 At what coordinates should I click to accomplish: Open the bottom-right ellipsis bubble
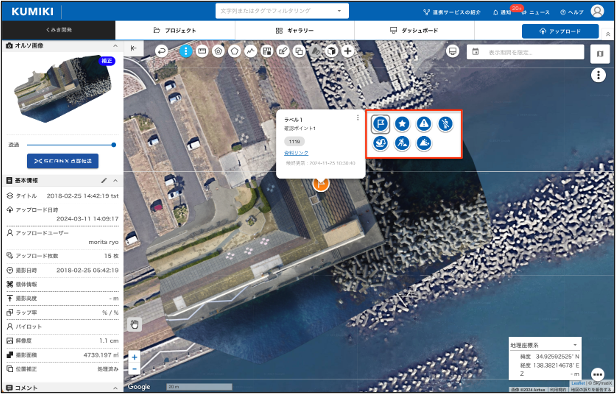tap(598, 374)
